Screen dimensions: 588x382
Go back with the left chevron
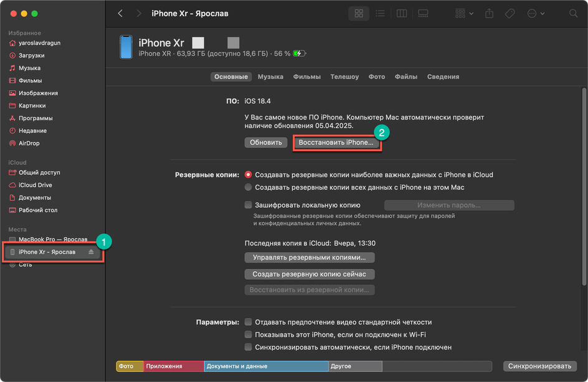pos(120,14)
